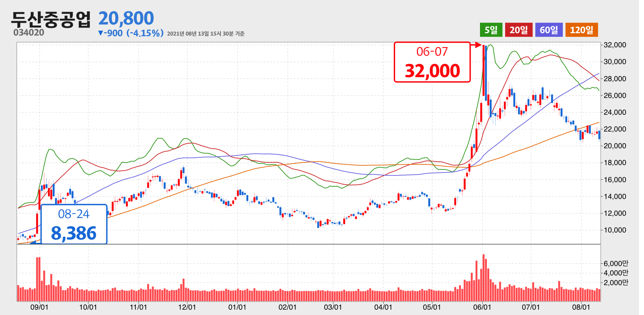644x315 pixels.
Task: Click the timestamp 2021년 08월 13일 15시 30분 기준
Action: coord(206,34)
